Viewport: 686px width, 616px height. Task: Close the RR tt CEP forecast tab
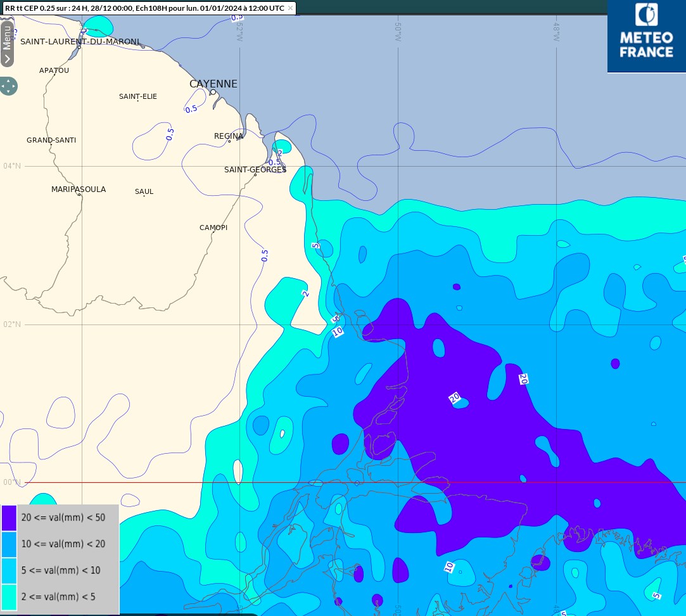coord(290,8)
